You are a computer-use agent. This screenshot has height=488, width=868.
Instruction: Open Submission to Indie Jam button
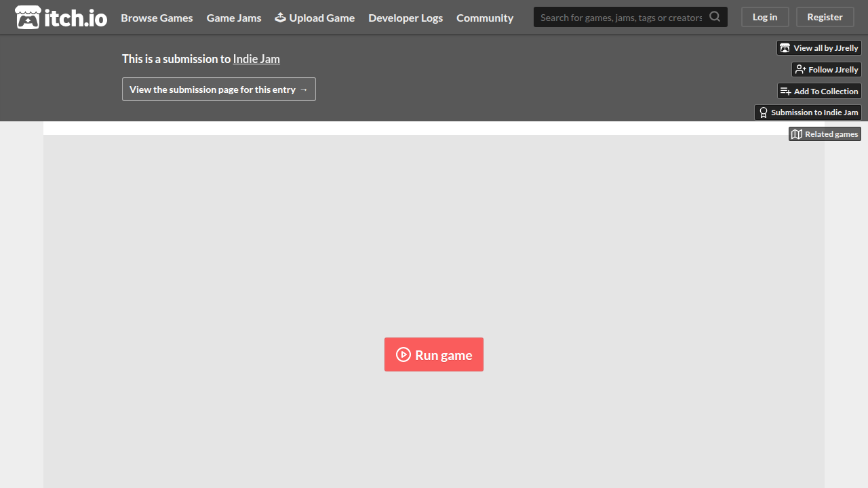click(x=808, y=113)
